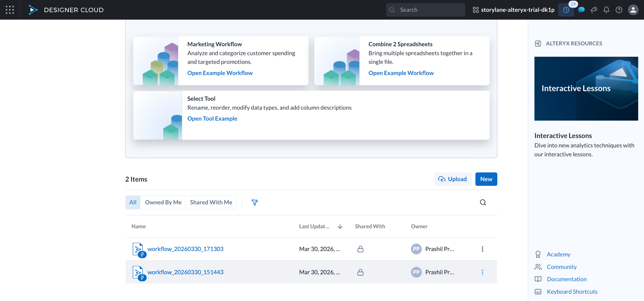This screenshot has height=301, width=644.
Task: Switch to Owned By Me tab
Action: pyautogui.click(x=163, y=202)
